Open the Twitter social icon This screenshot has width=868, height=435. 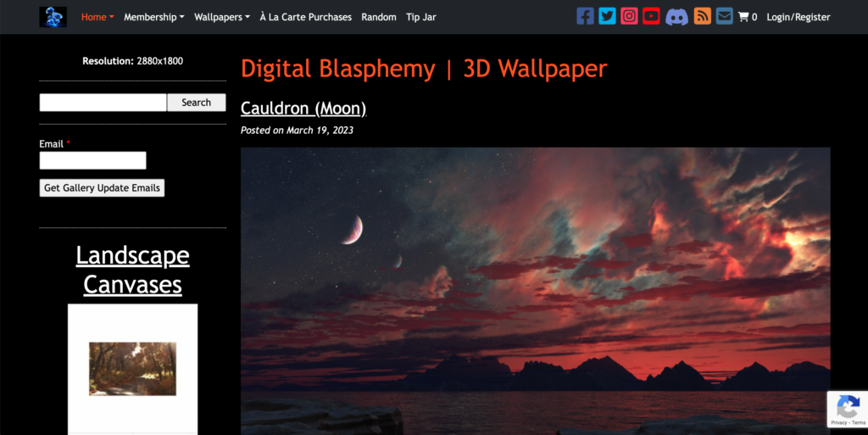pos(607,16)
